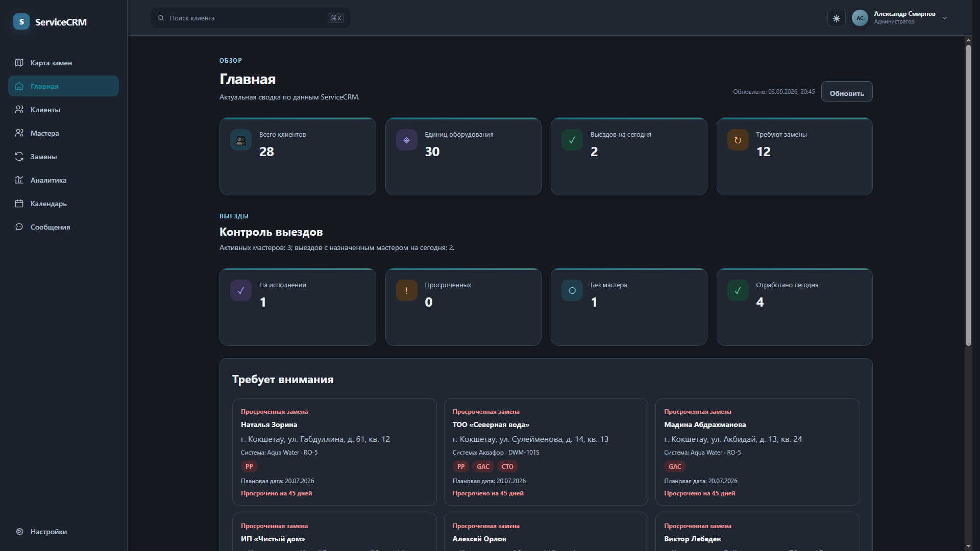The width and height of the screenshot is (980, 551).
Task: Click the Единиц оборудования value 30
Action: click(432, 152)
